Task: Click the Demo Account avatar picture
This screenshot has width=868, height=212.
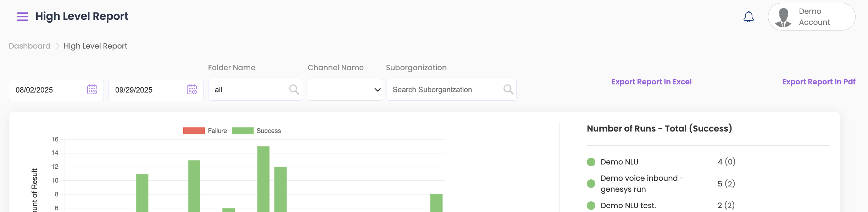Action: [783, 17]
